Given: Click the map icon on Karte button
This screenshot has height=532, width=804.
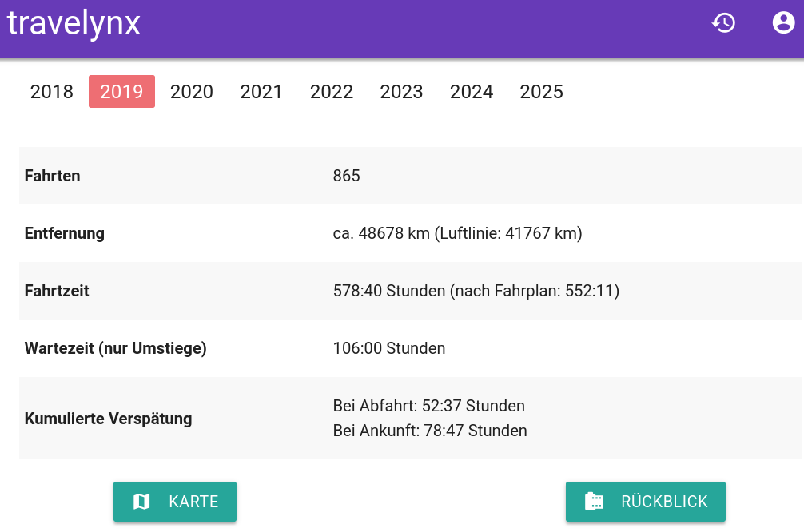Looking at the screenshot, I should (141, 502).
